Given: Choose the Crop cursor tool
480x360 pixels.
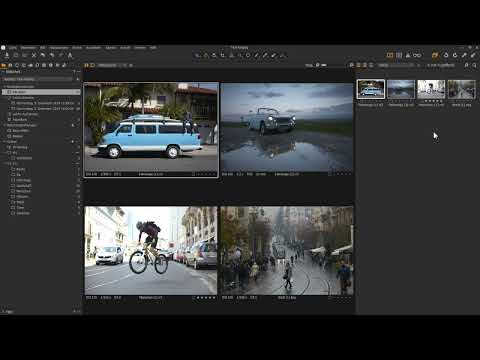Looking at the screenshot, I should pos(223,55).
